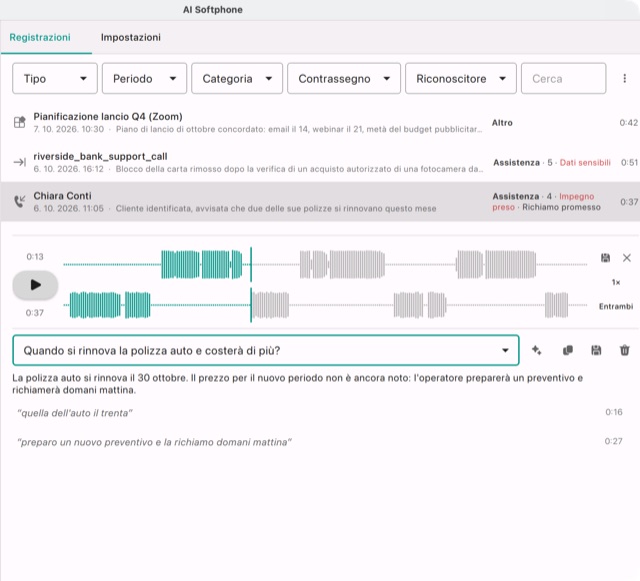Open the Riconoscitore dropdown
The image size is (640, 581).
pyautogui.click(x=460, y=78)
